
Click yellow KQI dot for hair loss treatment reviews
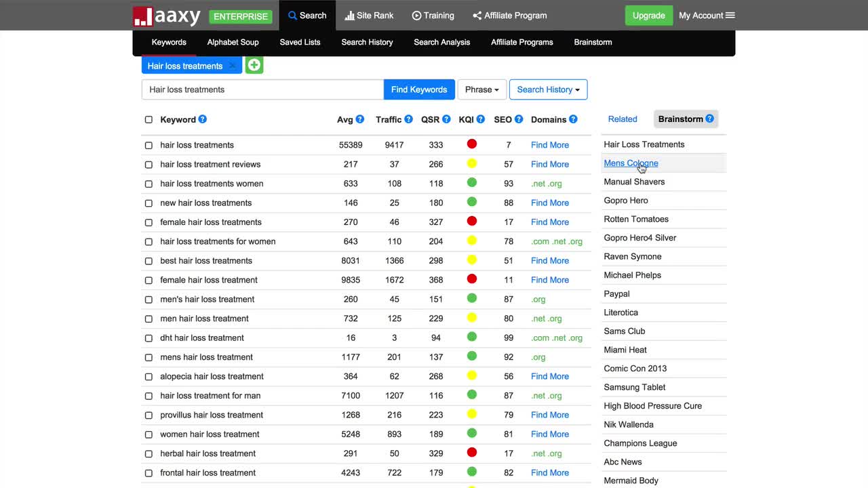tap(472, 163)
